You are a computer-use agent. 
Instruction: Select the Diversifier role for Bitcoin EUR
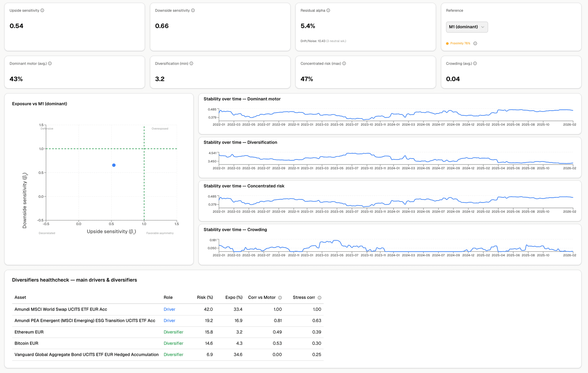[x=173, y=343]
